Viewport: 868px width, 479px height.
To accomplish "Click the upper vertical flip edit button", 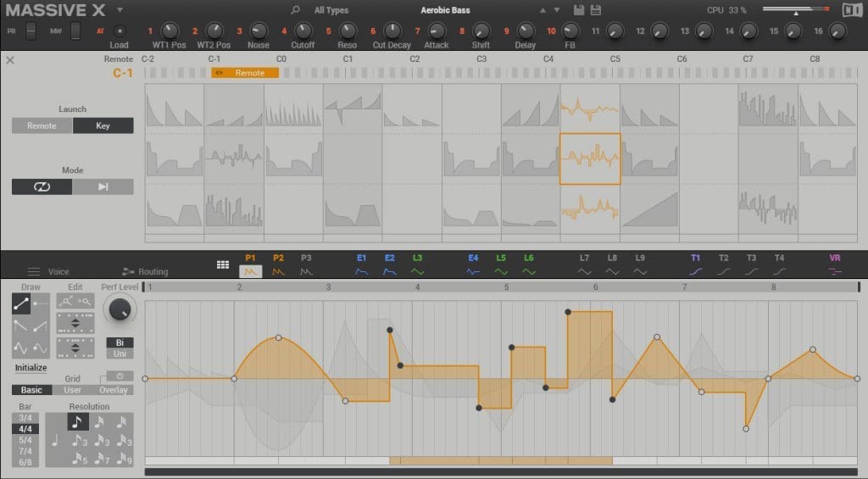I will pos(75,323).
